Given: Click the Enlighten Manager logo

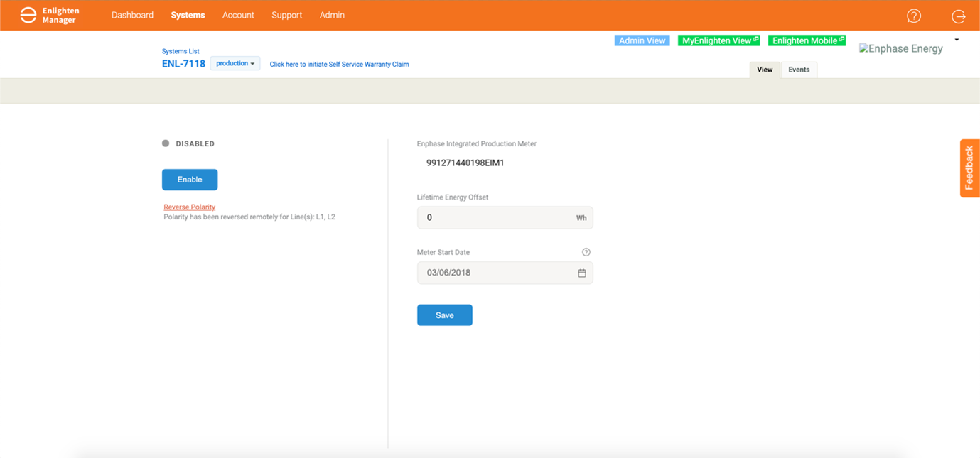Looking at the screenshot, I should coord(49,15).
